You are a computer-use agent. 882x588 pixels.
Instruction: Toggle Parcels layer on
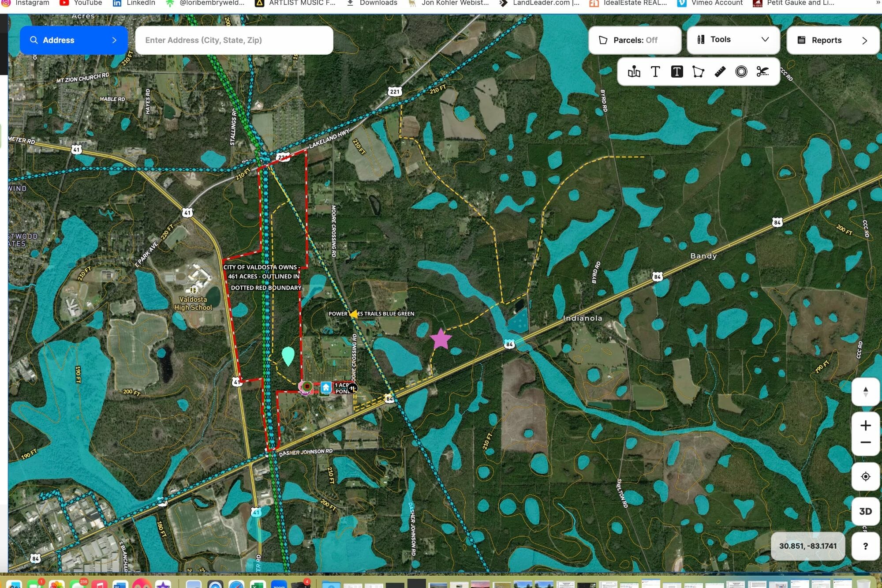635,40
